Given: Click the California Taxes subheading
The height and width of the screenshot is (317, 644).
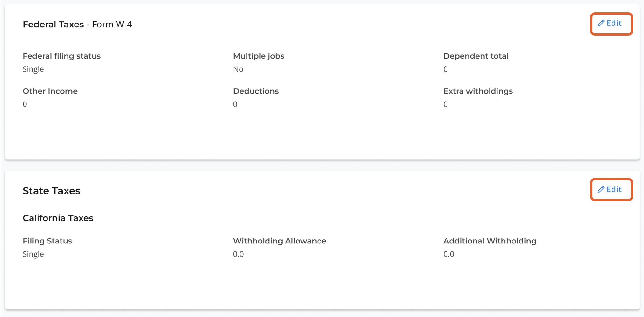Looking at the screenshot, I should point(58,218).
